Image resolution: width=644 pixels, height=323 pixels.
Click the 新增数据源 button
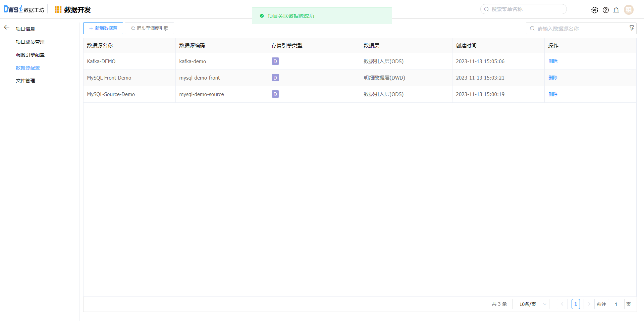103,29
